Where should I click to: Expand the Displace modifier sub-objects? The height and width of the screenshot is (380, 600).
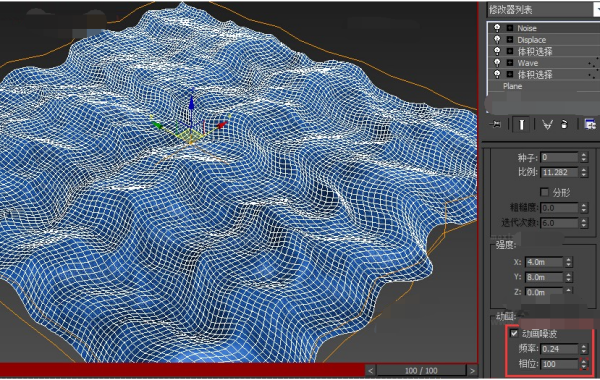pyautogui.click(x=510, y=39)
